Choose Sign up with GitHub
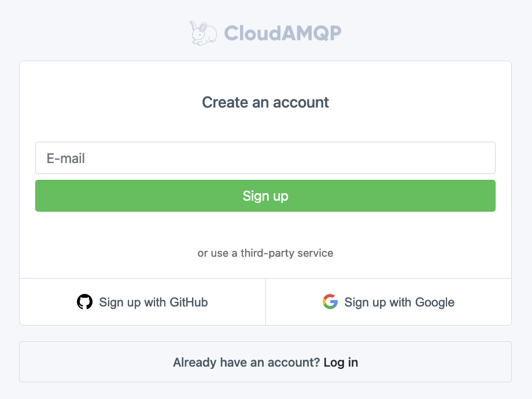 [142, 302]
